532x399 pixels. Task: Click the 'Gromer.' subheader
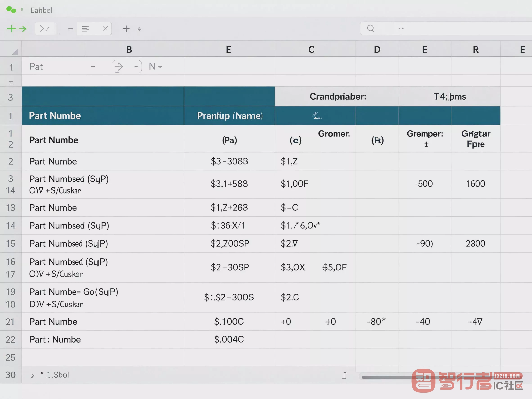[x=334, y=134]
